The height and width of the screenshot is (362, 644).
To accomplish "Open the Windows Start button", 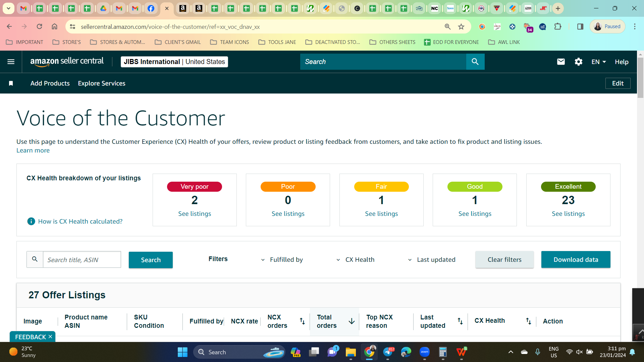I will point(182,352).
